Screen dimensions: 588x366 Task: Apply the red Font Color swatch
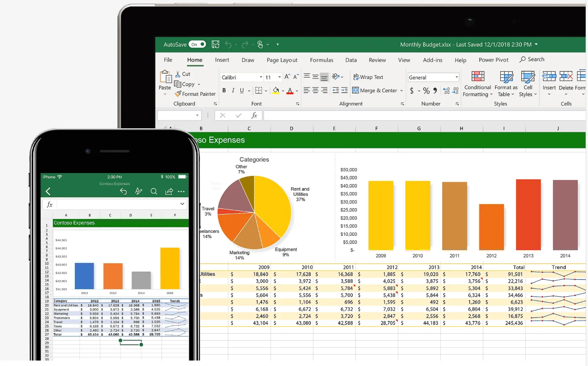click(x=290, y=91)
